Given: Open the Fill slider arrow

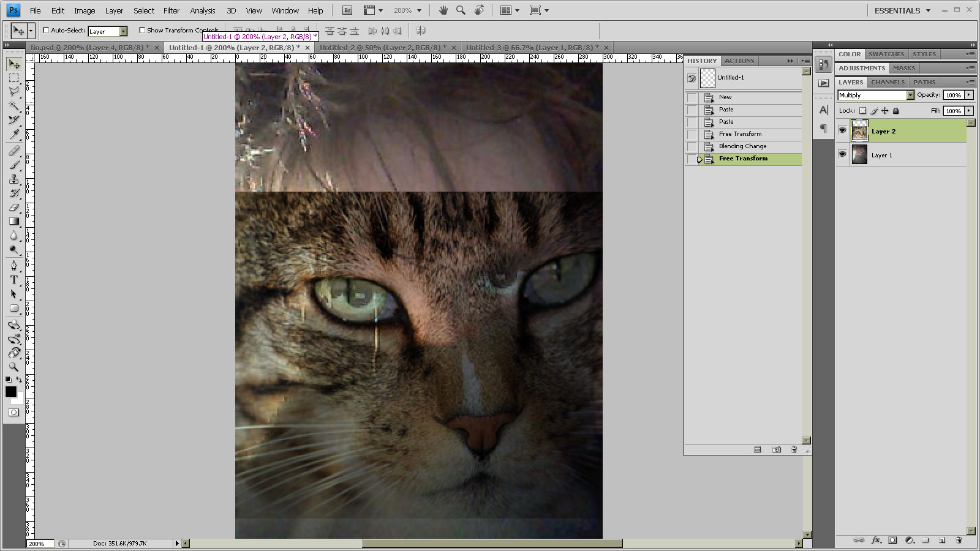Looking at the screenshot, I should (969, 111).
